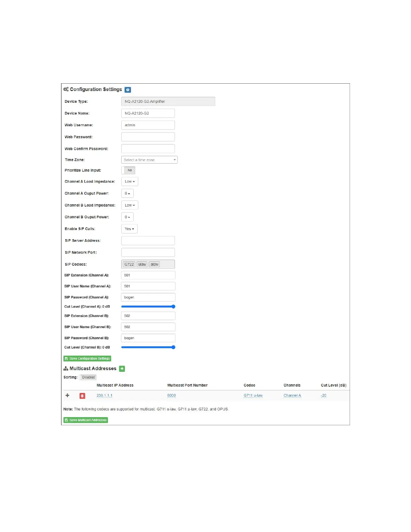Grab move handle for 239.1.1.1 row
Viewport: 411px width, 532px height.
67,396
